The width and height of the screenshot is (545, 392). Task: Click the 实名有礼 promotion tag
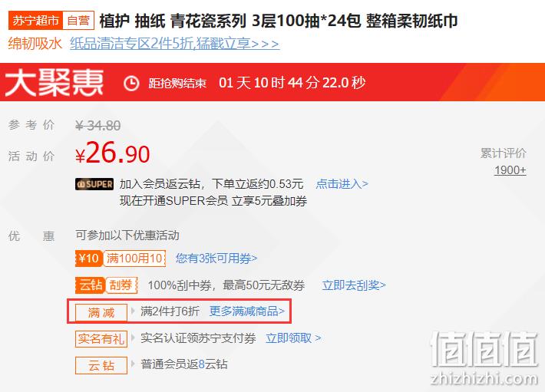[101, 338]
